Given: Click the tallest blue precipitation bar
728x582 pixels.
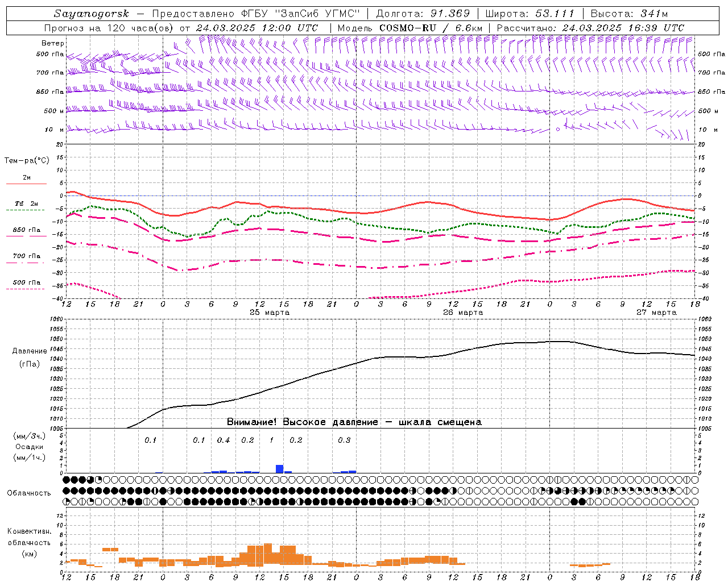Looking at the screenshot, I should [279, 469].
